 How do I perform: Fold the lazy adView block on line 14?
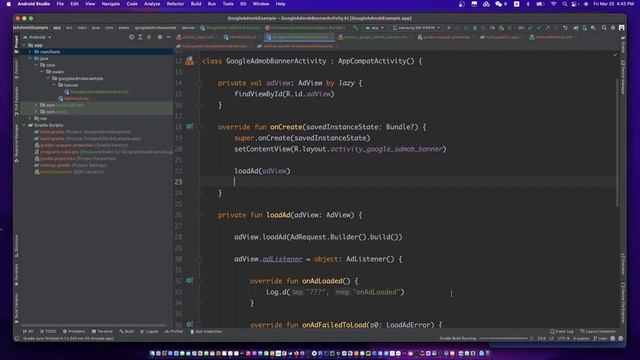(200, 83)
